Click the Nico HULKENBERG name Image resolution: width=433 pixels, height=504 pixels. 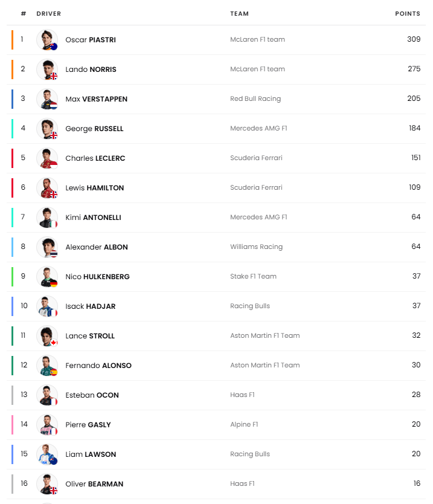click(x=97, y=277)
